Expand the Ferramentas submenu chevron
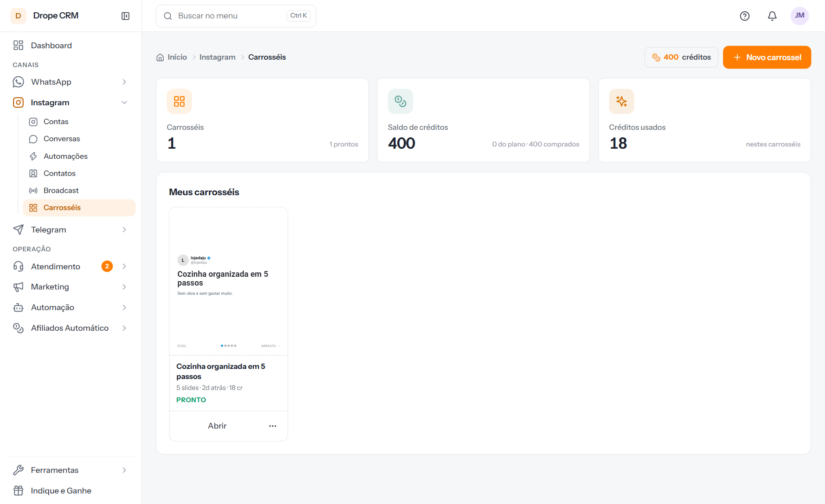The width and height of the screenshot is (825, 504). point(124,470)
